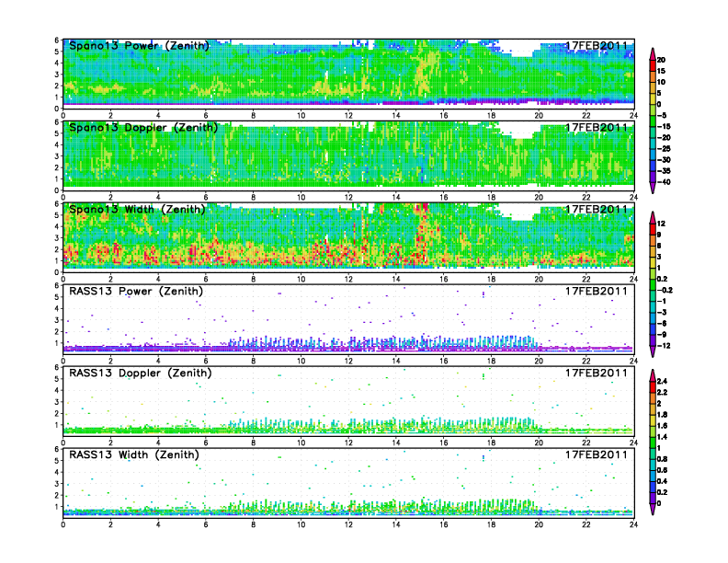
Task: Click the magenta top arrow cap above 20
Action: [653, 53]
